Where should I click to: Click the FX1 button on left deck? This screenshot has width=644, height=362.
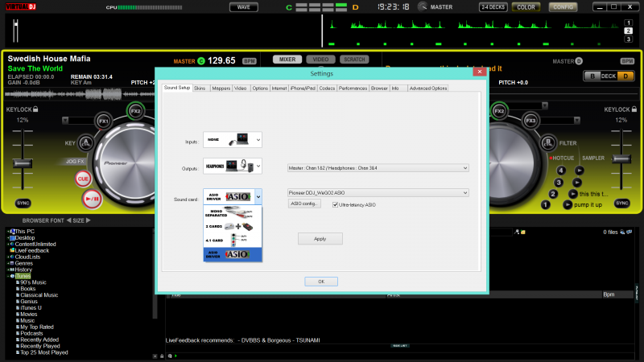click(104, 121)
